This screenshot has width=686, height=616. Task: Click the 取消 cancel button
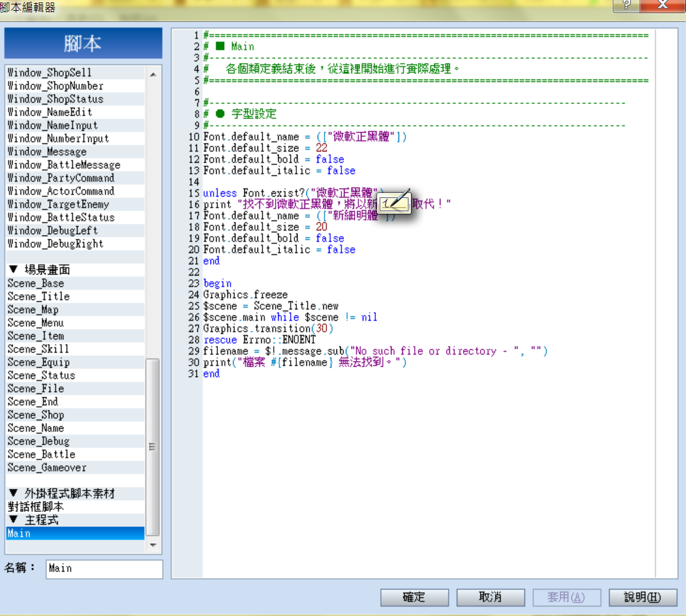click(491, 597)
